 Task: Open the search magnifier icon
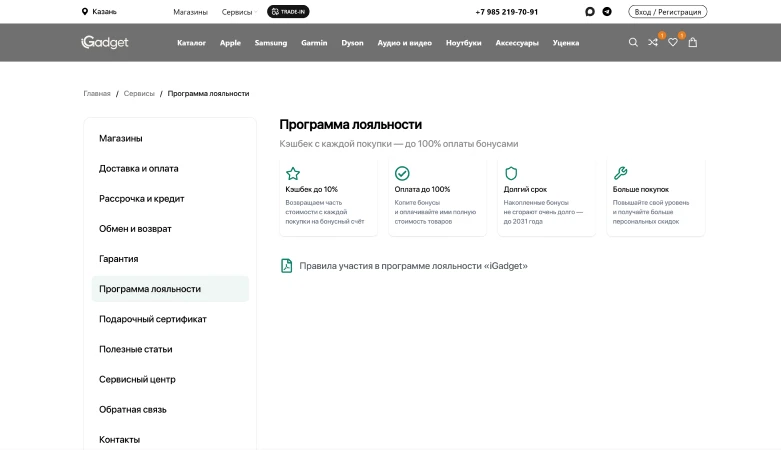tap(633, 42)
